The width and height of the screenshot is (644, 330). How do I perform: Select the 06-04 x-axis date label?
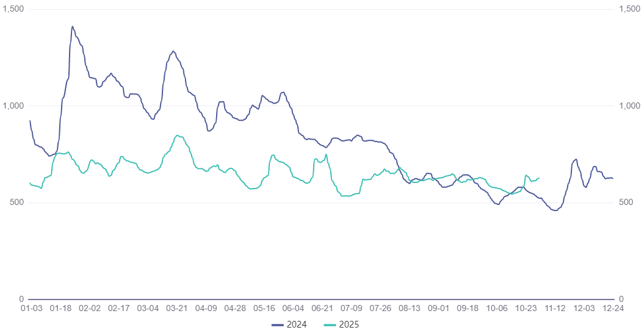[294, 309]
